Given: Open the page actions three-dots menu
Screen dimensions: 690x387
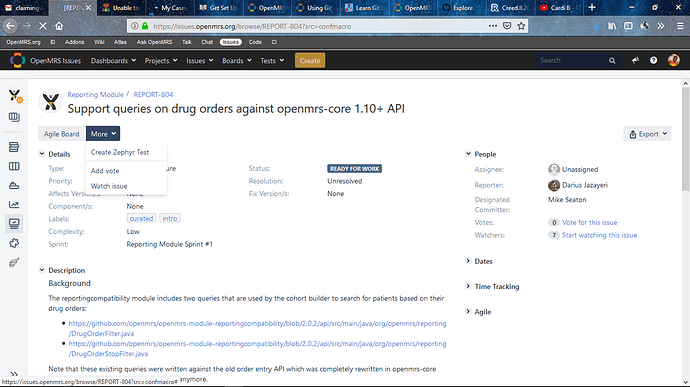Looking at the screenshot, I should [493, 26].
